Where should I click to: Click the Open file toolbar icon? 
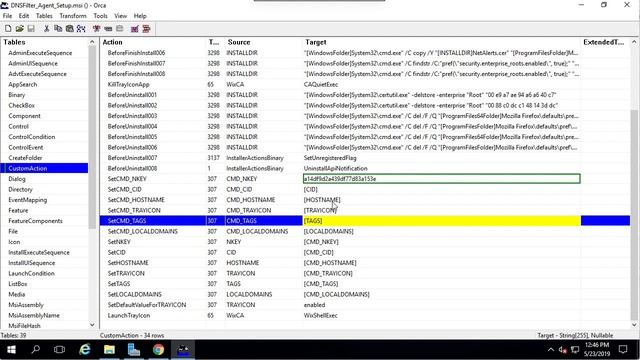[19, 29]
